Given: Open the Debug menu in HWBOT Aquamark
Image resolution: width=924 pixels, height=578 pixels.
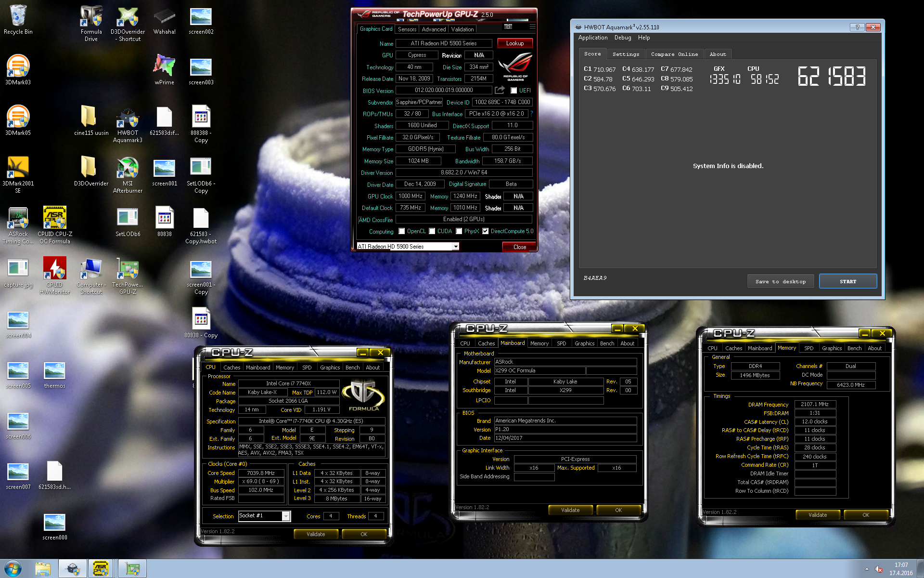Looking at the screenshot, I should pyautogui.click(x=623, y=38).
